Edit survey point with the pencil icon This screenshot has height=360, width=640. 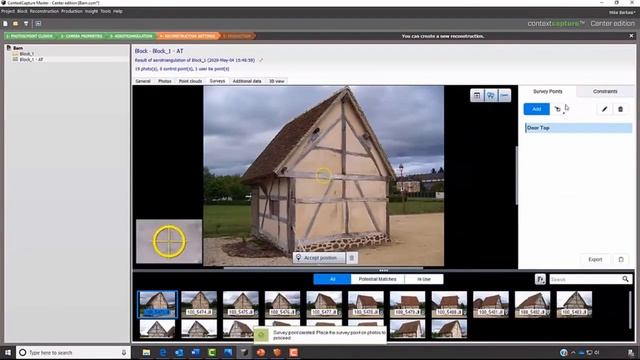(604, 109)
